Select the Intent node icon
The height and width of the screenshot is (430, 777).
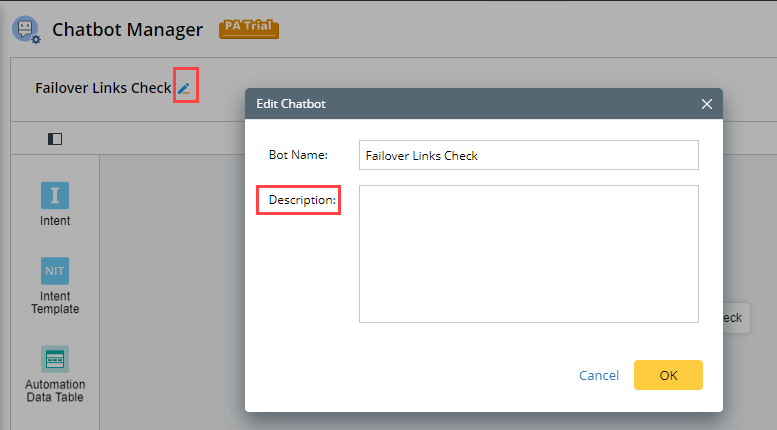[x=55, y=195]
